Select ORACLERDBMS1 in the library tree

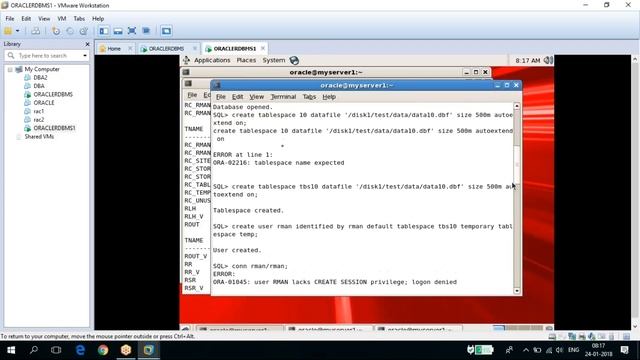coord(54,128)
